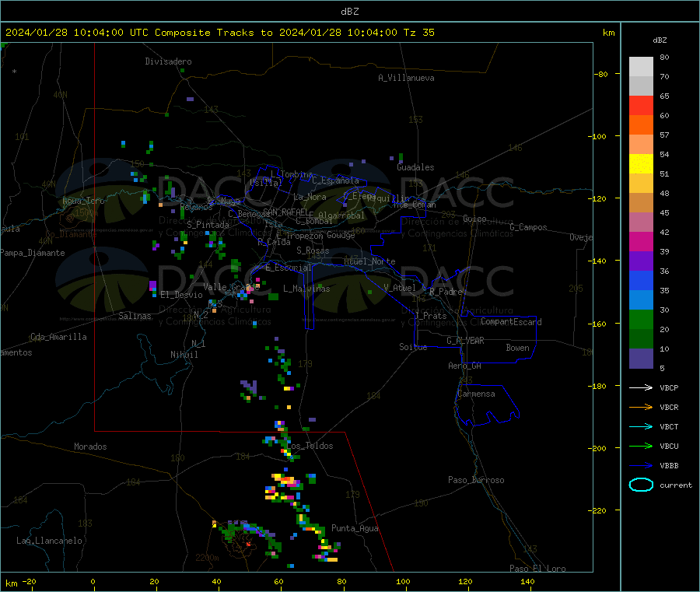700x592 pixels.
Task: Click the Carmensa place label
Action: coord(476,394)
